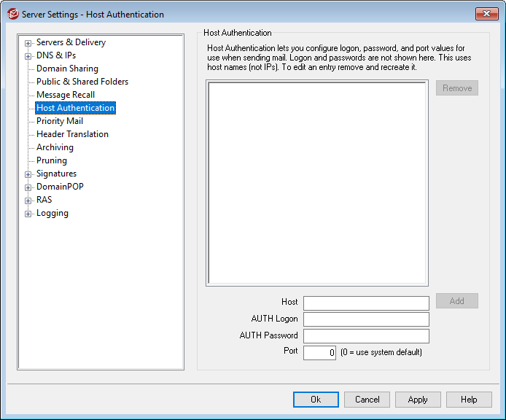Click the Port number field
The image size is (506, 420).
[x=319, y=353]
